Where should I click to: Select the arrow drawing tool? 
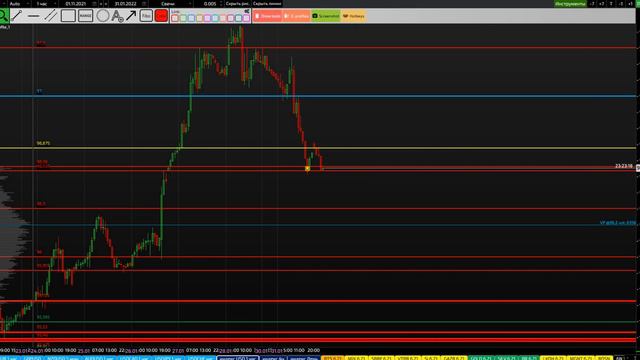(x=131, y=16)
